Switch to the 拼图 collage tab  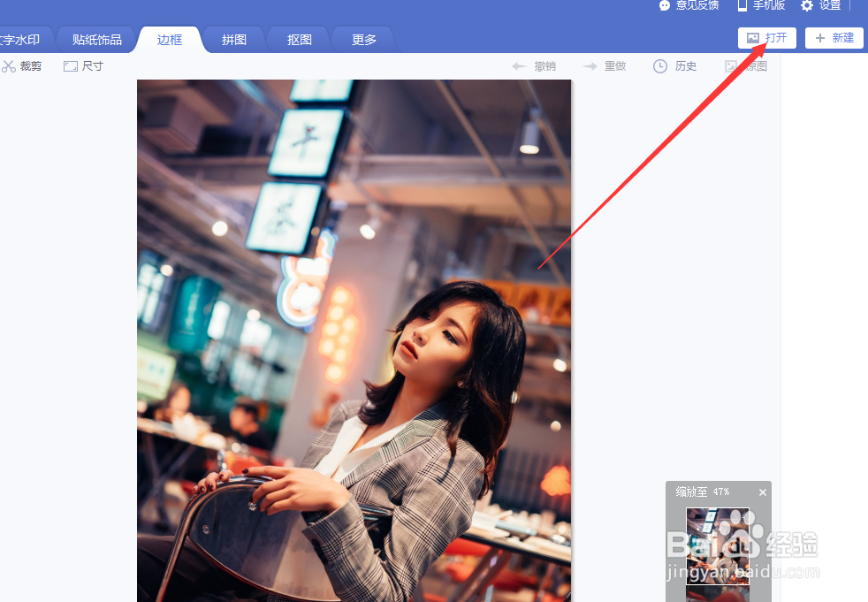[x=232, y=39]
